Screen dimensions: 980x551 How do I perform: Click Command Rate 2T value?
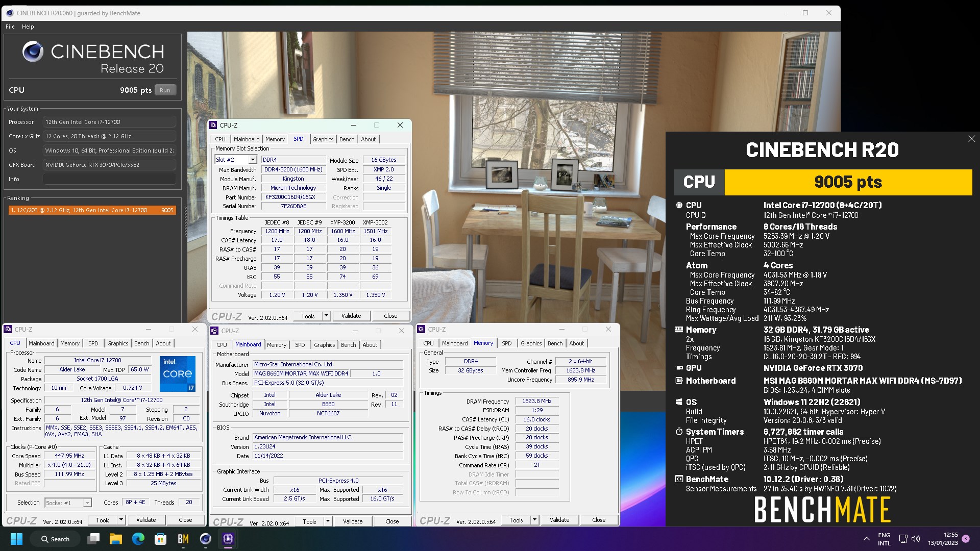(x=537, y=465)
